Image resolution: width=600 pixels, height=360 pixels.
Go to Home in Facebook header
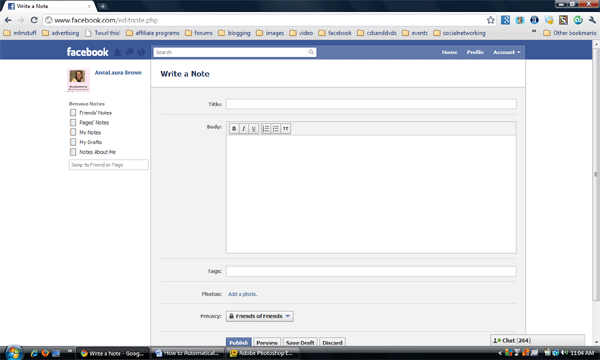coord(450,52)
